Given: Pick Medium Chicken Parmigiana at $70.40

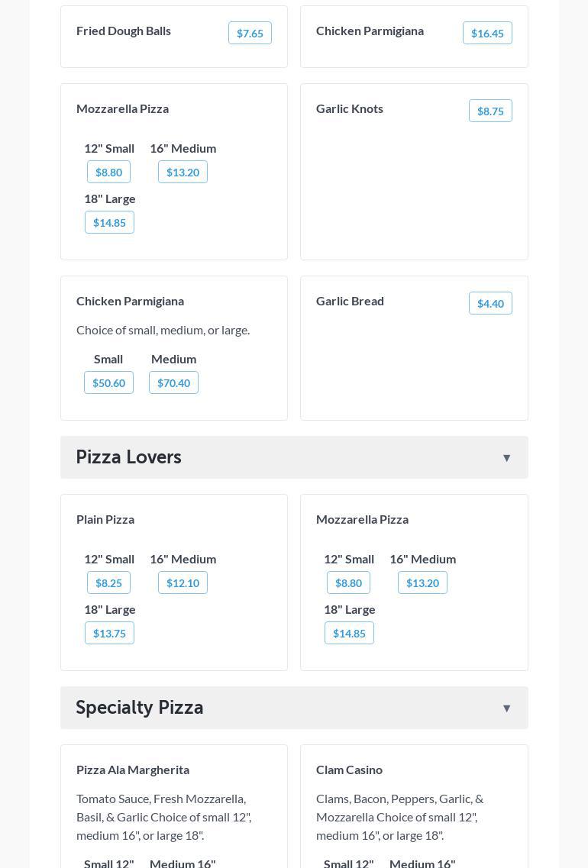Looking at the screenshot, I should click(x=173, y=382).
